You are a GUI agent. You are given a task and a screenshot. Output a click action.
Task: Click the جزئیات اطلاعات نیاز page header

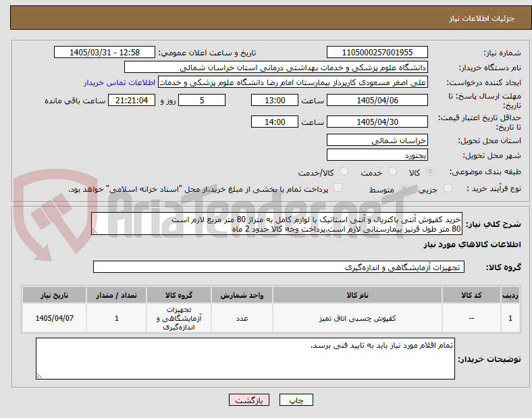482,18
